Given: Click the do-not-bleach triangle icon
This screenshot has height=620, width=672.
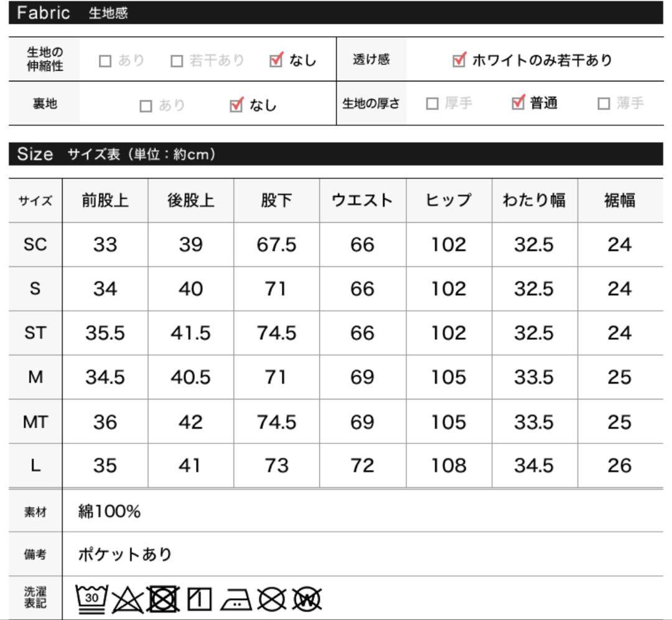Looking at the screenshot, I should [128, 600].
